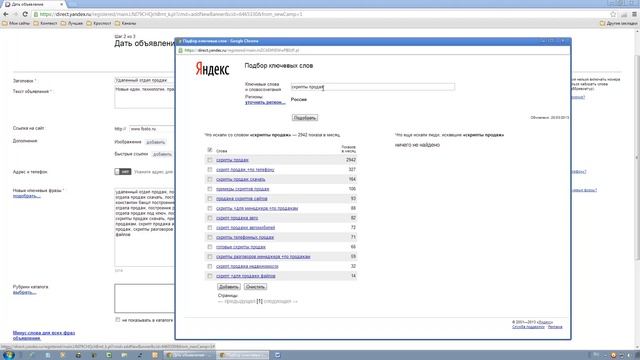Image resolution: width=640 pixels, height=360 pixels.
Task: Click the popup window address bar
Action: [x=373, y=50]
